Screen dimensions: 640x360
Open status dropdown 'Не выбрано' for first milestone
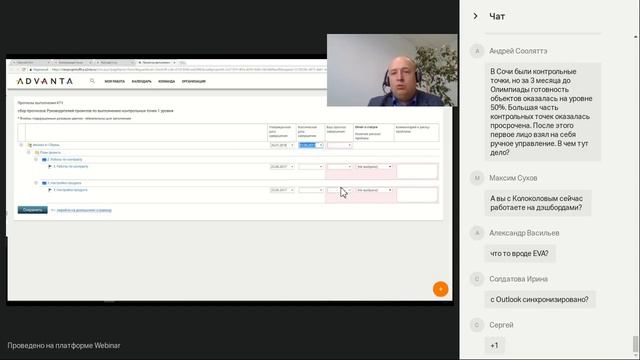pos(374,167)
